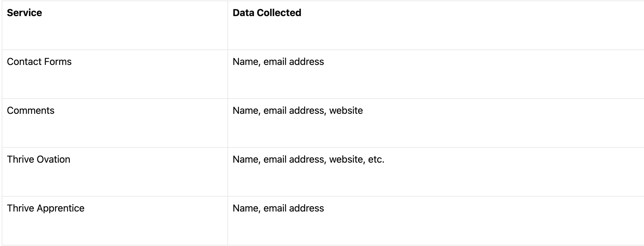Viewport: 644px width, 246px height.
Task: Click 'Name, email address, website, etc.' cell
Action: coord(436,172)
